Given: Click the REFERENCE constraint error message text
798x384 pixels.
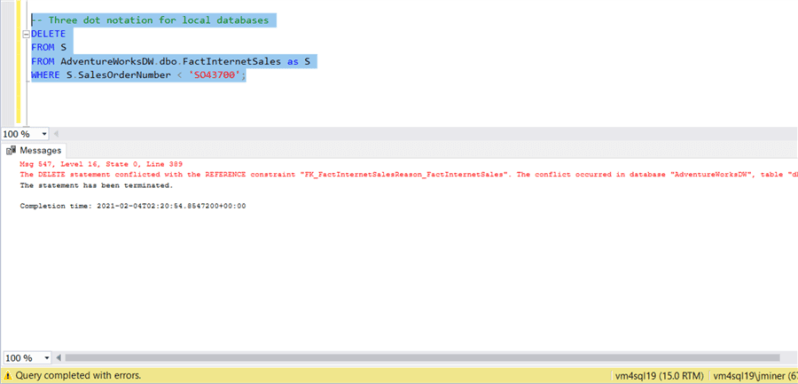Looking at the screenshot, I should (408, 174).
